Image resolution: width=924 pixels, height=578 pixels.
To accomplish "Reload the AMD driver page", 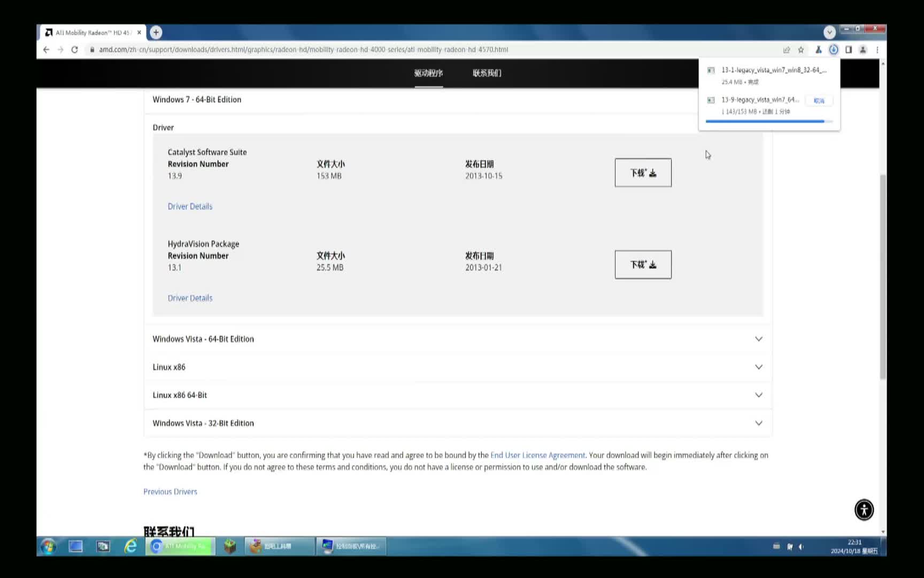I will coord(74,50).
